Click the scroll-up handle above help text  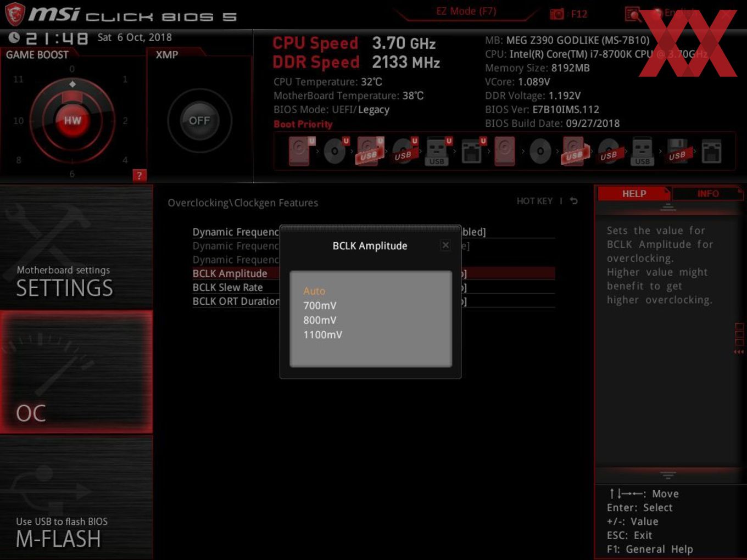pos(668,207)
